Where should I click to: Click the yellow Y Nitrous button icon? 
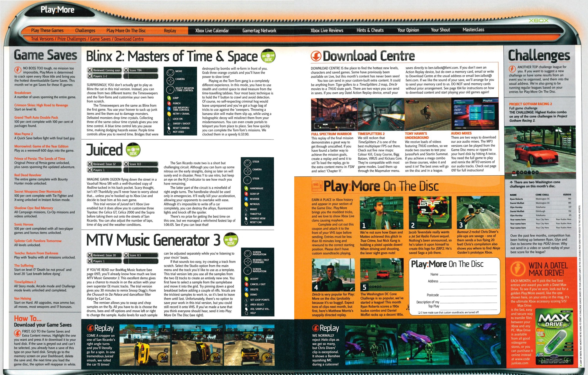[x=246, y=204]
